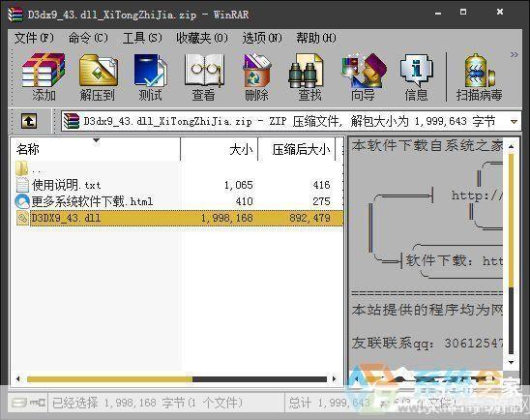Sort by the 大小 column header

(220, 149)
